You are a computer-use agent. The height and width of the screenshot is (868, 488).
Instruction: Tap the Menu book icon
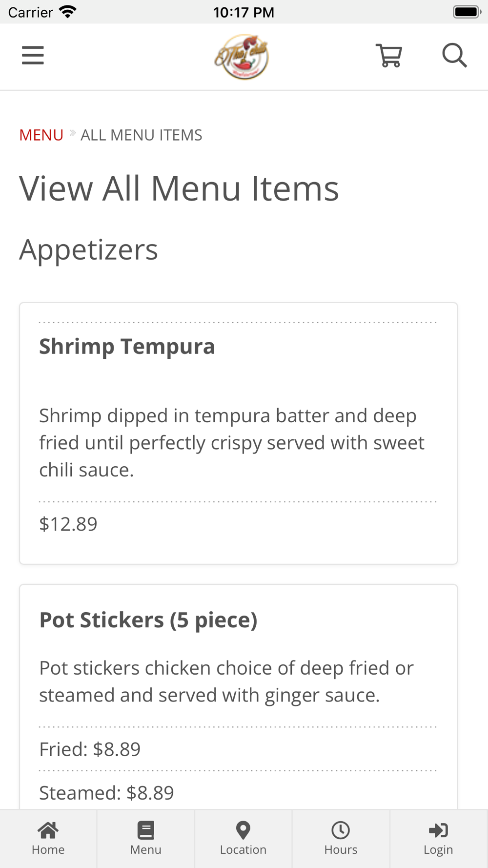click(145, 830)
